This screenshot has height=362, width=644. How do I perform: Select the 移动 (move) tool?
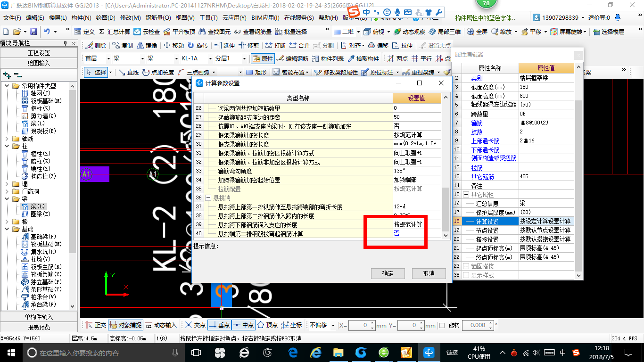[x=173, y=46]
